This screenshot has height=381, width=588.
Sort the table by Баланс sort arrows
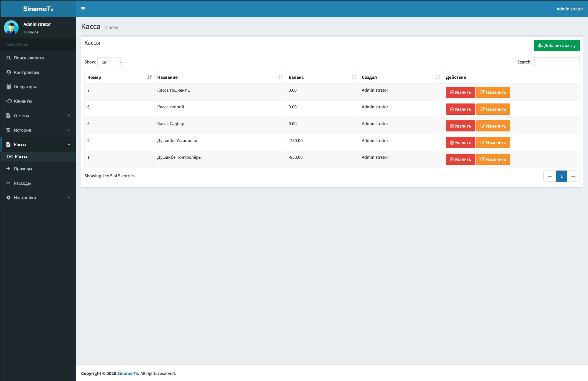click(x=354, y=77)
